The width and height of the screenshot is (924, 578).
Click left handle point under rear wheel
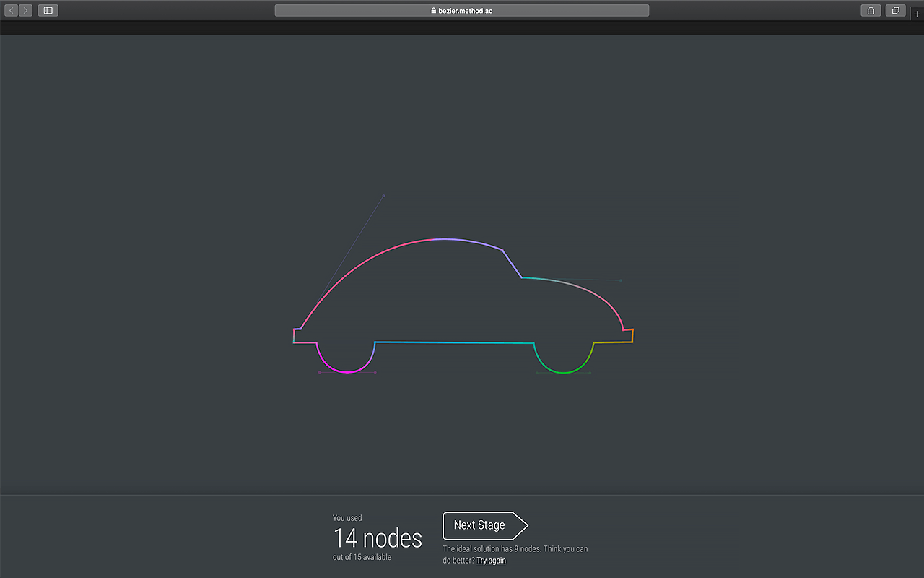319,372
